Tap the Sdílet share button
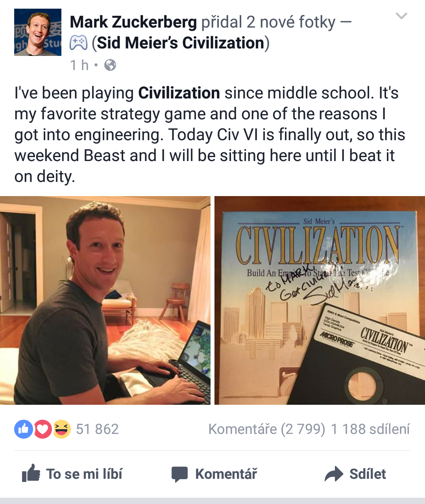The height and width of the screenshot is (504, 425). [355, 474]
